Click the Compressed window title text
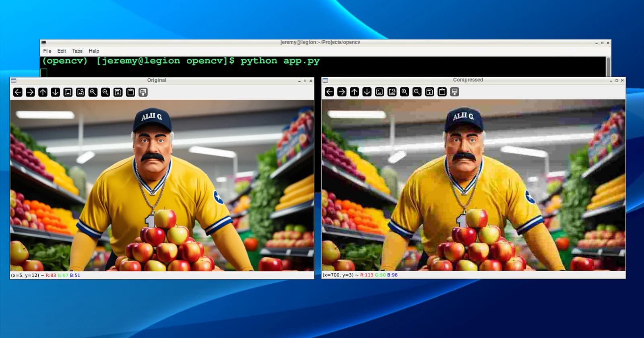The width and height of the screenshot is (644, 338). (x=468, y=80)
